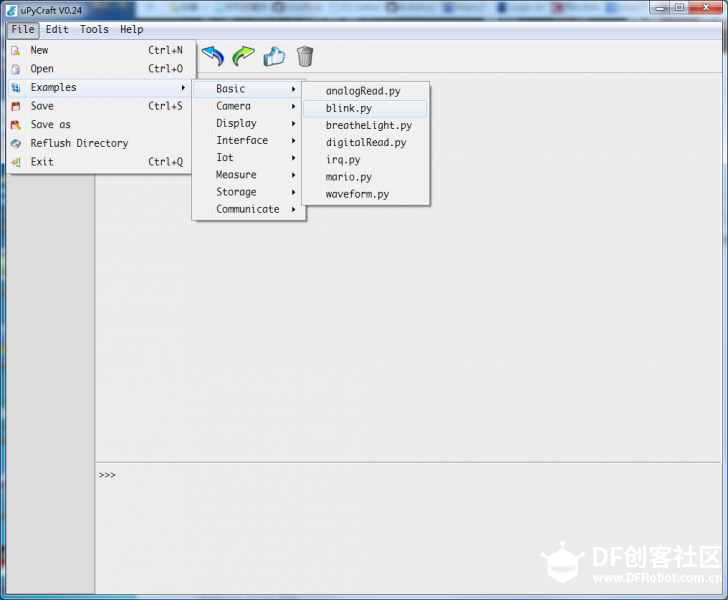Screen dimensions: 728x600
Task: Select Save in the File menu
Action: pyautogui.click(x=99, y=106)
